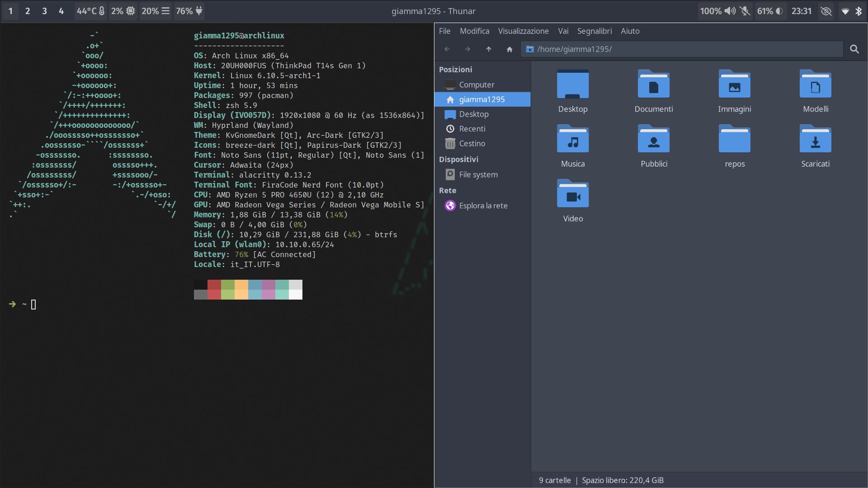Image resolution: width=868 pixels, height=488 pixels.
Task: Open the Documenti folder
Action: click(654, 84)
